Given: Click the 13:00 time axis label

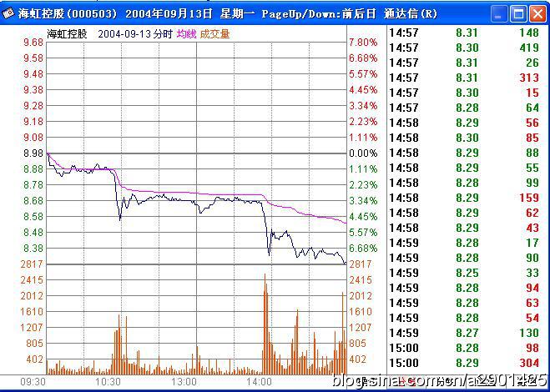Looking at the screenshot, I should (x=184, y=381).
